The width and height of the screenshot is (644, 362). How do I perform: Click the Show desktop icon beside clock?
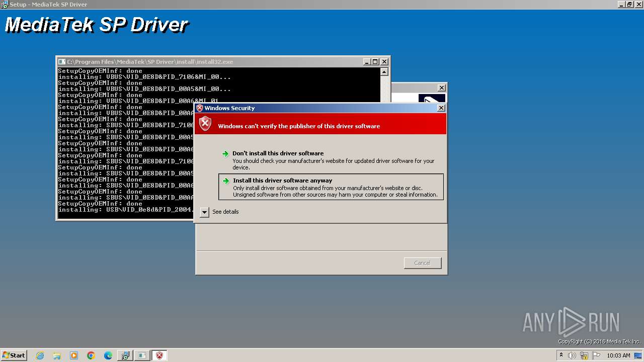tap(638, 355)
